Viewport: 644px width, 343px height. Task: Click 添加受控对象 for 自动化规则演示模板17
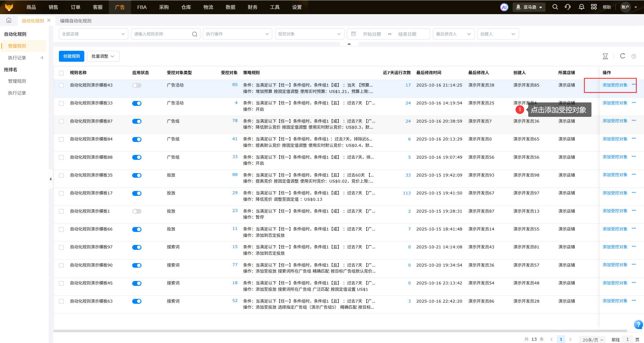coord(615,193)
